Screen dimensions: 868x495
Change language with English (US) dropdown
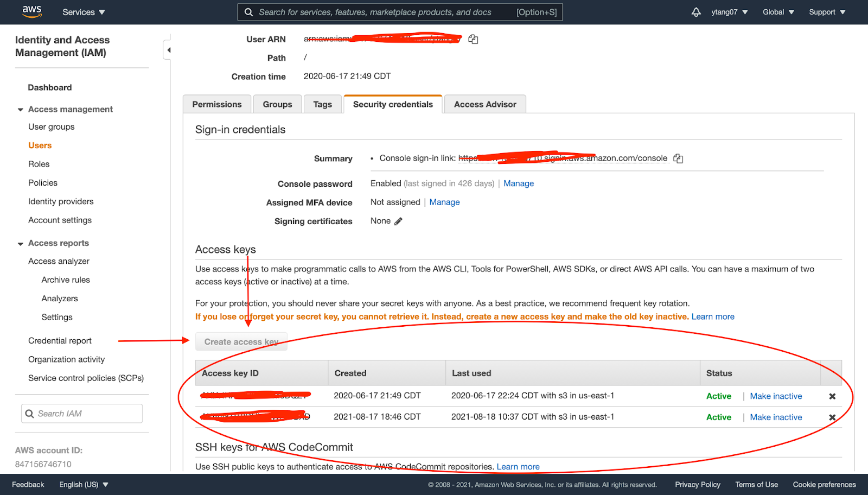point(84,485)
